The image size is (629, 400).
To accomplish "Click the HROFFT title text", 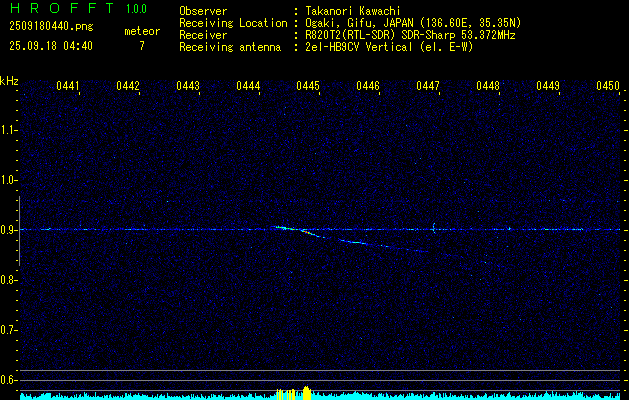I will tap(60, 9).
